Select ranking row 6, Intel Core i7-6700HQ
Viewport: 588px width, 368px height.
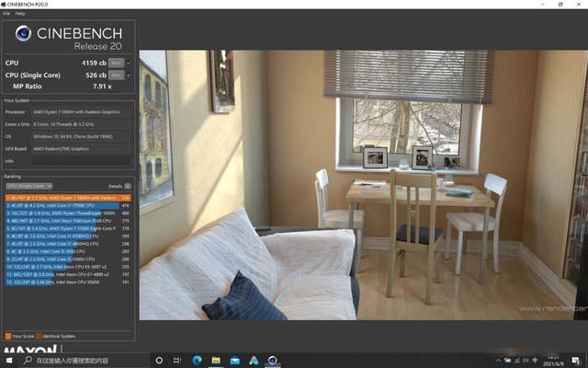click(x=68, y=236)
